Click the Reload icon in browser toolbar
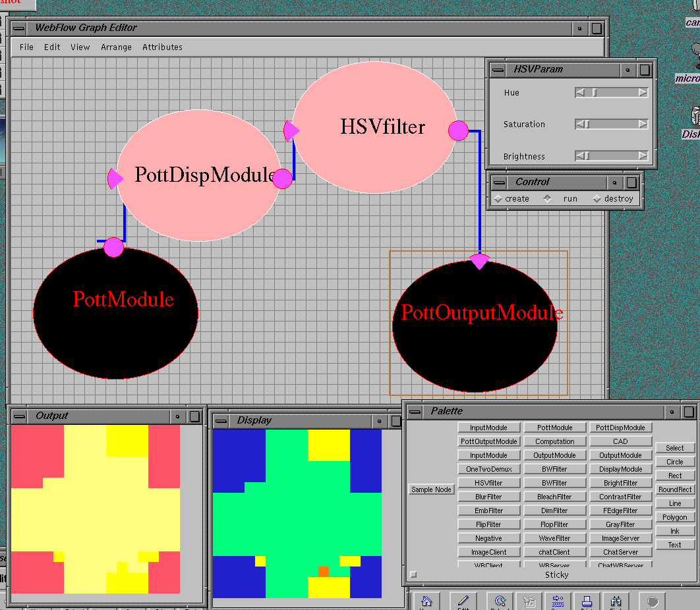This screenshot has height=610, width=700. click(500, 601)
